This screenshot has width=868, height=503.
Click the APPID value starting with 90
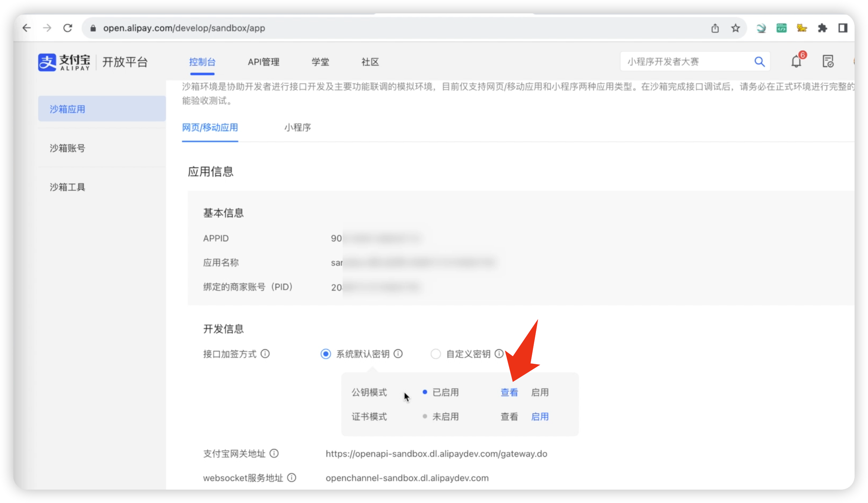point(376,238)
